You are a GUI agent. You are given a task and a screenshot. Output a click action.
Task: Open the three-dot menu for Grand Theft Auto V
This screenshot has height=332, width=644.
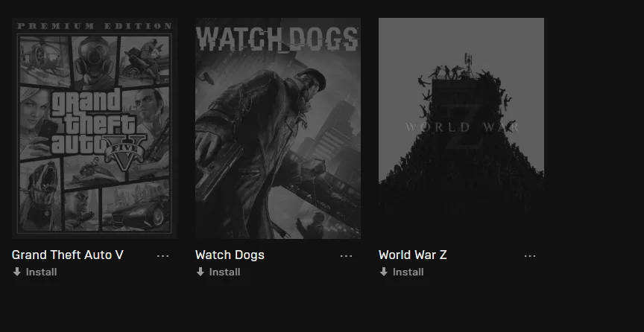pyautogui.click(x=163, y=255)
